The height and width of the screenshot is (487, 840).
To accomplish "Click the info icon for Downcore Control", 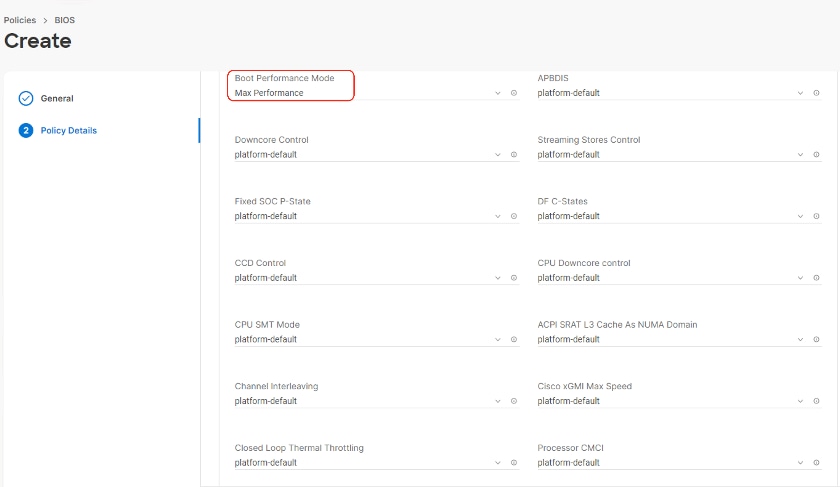I will pos(514,155).
